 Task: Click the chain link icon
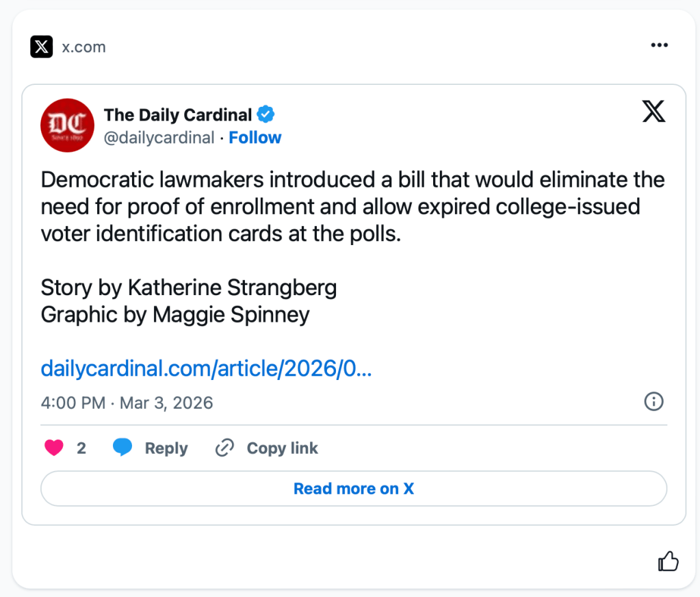[224, 448]
